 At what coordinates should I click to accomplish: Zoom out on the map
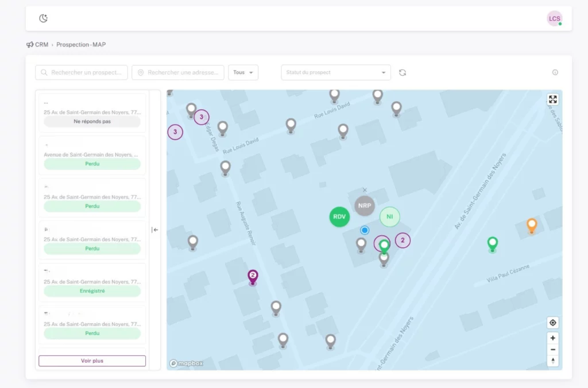[552, 350]
